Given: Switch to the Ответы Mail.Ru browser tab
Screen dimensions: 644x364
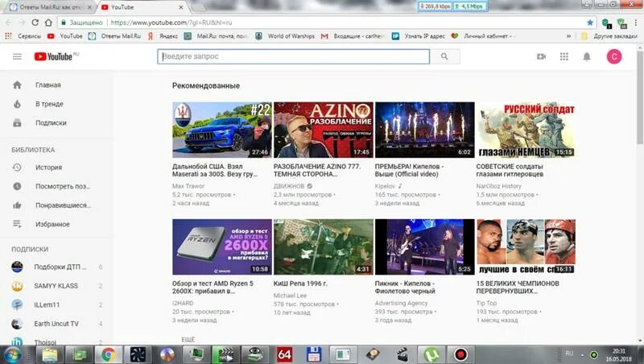Looking at the screenshot, I should click(51, 7).
